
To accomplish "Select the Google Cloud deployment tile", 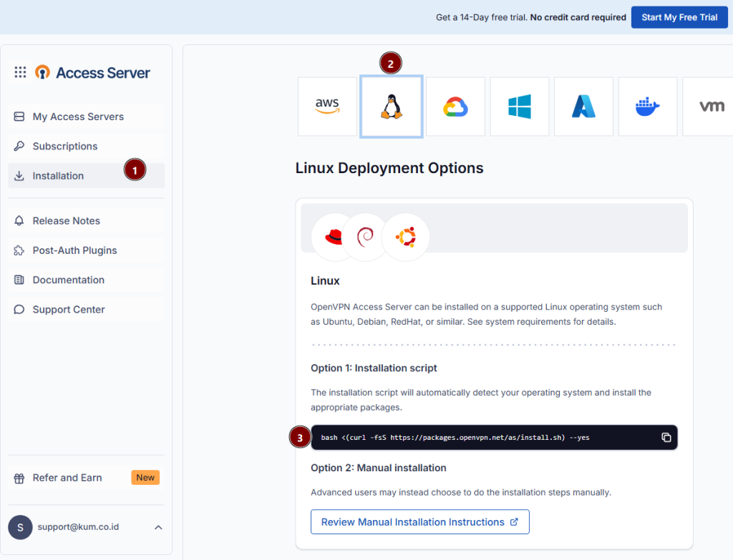I will 455,107.
